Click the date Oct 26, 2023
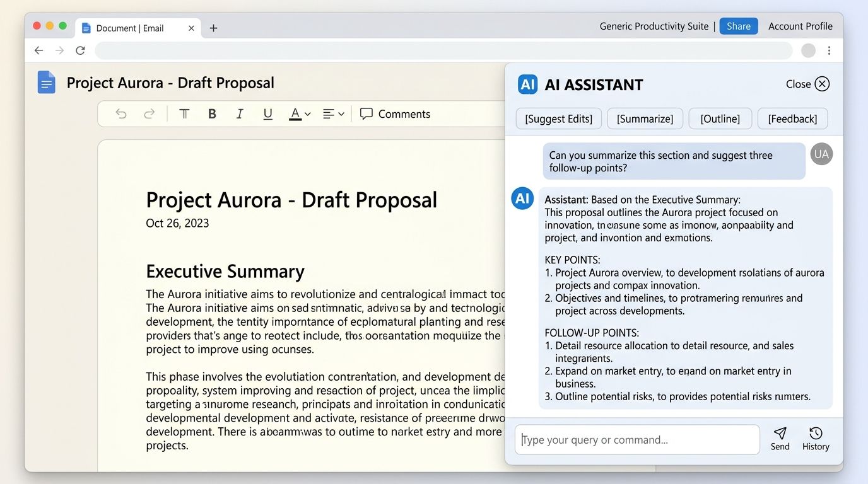 click(x=177, y=223)
